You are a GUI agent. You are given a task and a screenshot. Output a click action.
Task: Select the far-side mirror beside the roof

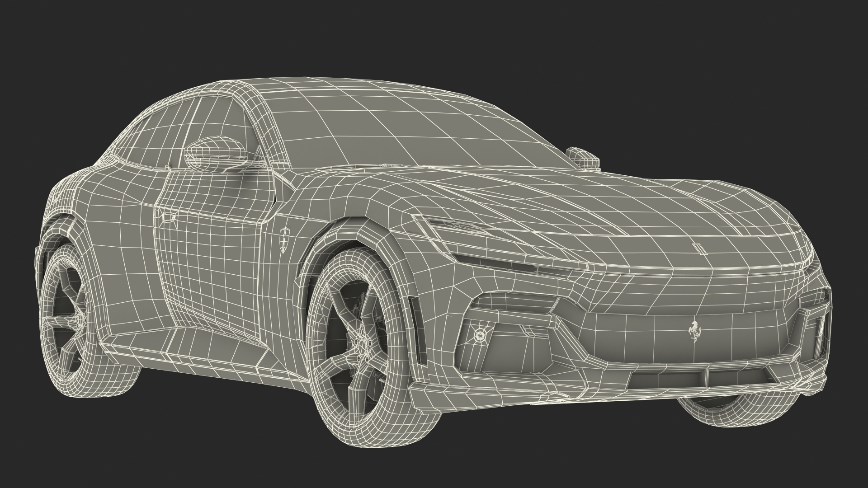(585, 157)
